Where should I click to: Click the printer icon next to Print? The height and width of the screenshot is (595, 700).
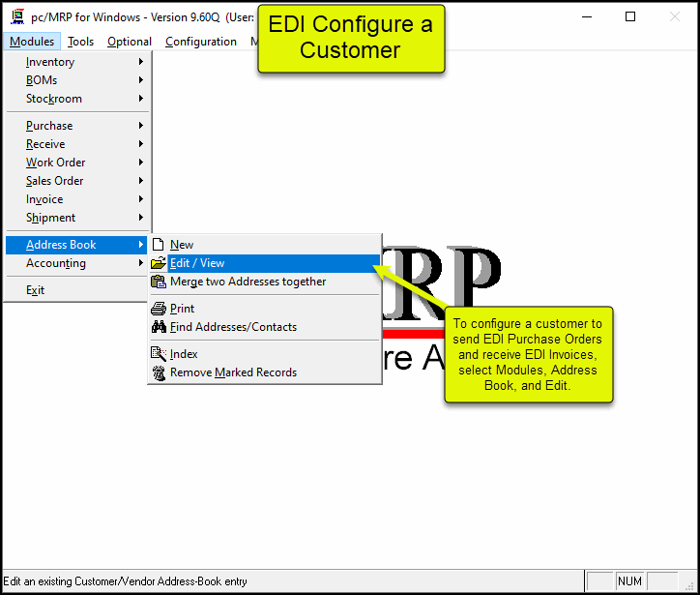[159, 309]
